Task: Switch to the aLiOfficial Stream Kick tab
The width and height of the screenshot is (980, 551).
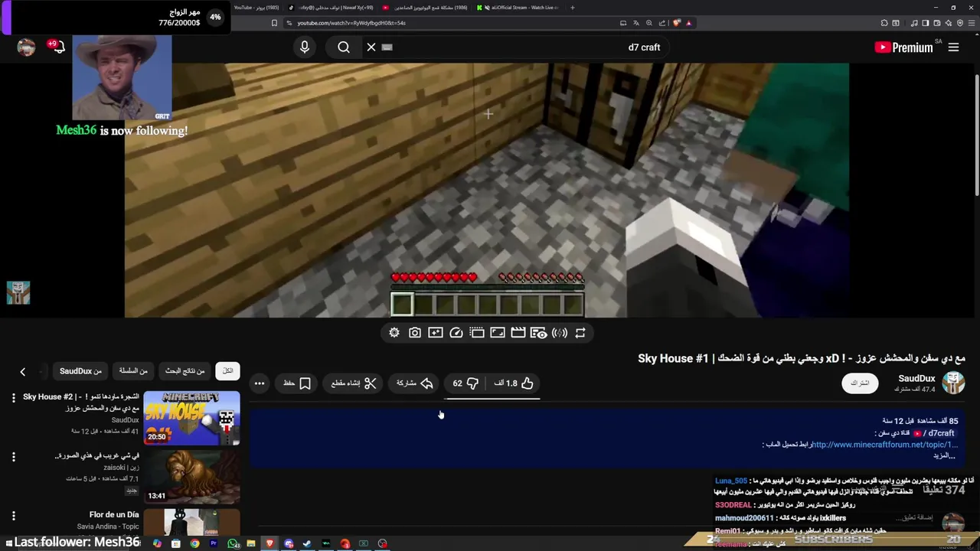Action: 519,8
